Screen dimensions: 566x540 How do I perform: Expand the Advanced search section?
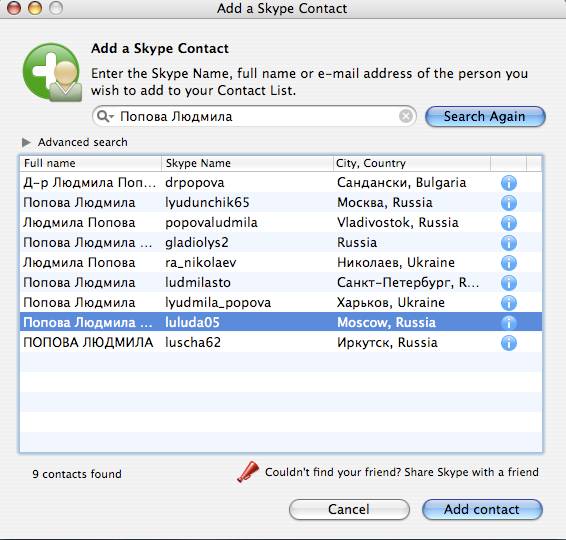click(26, 142)
